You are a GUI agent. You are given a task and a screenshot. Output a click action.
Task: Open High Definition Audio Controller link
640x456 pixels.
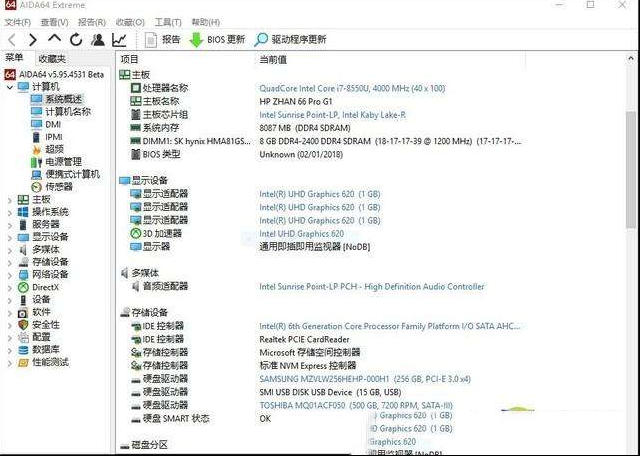click(372, 287)
